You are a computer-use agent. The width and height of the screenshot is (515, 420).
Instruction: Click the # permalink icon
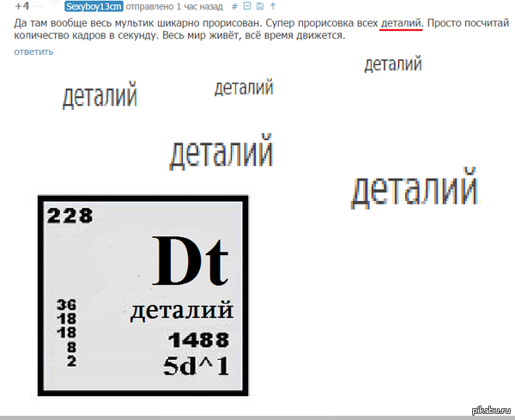coord(235,6)
